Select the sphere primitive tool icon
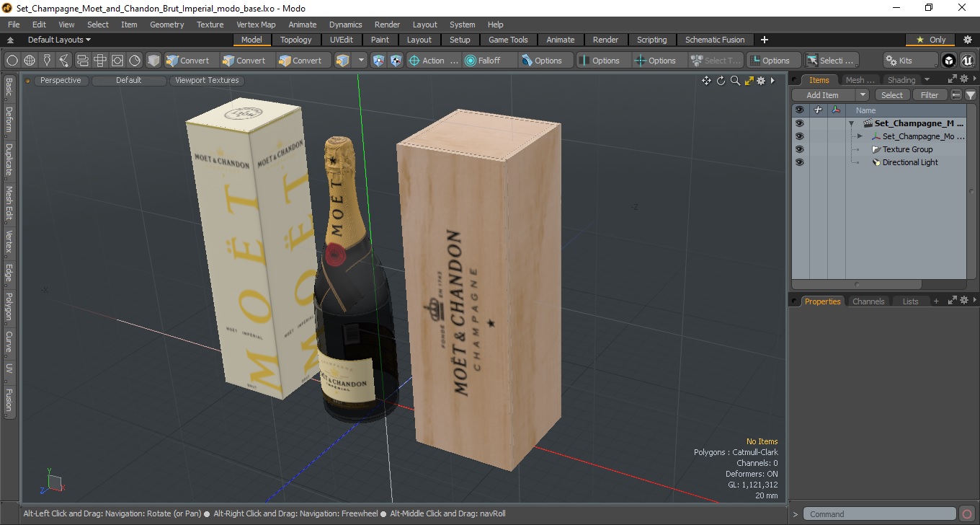The height and width of the screenshot is (525, 980). pos(12,61)
